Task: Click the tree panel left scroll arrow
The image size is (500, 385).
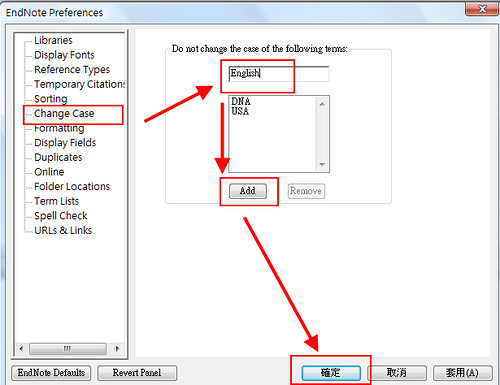Action: [21, 349]
